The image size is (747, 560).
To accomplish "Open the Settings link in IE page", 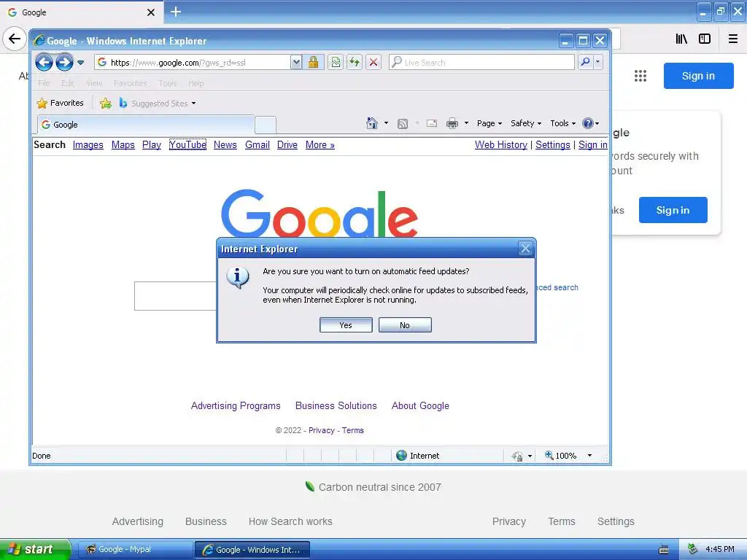I will [553, 145].
